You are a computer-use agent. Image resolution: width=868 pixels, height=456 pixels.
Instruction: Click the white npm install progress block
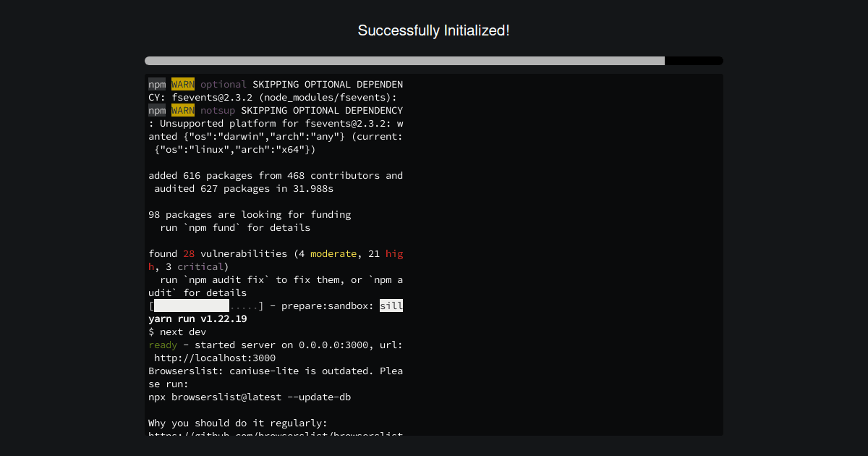pos(192,306)
